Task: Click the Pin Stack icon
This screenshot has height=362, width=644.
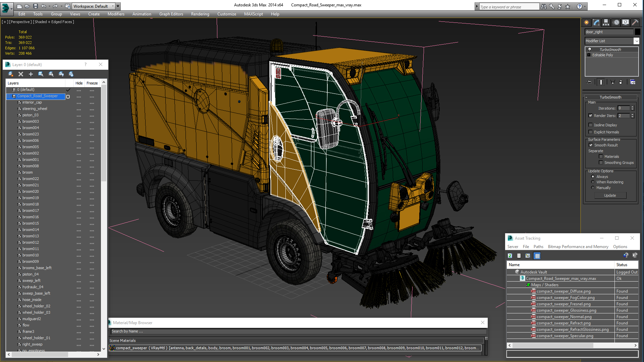Action: click(589, 82)
